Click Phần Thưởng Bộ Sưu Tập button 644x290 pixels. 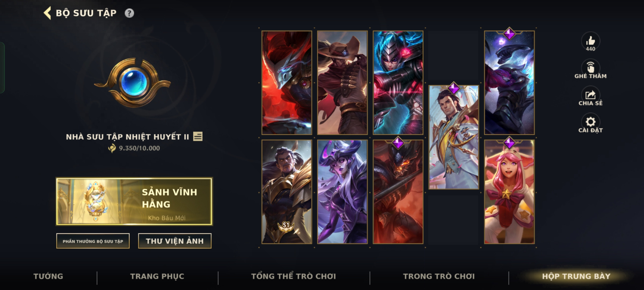click(93, 241)
